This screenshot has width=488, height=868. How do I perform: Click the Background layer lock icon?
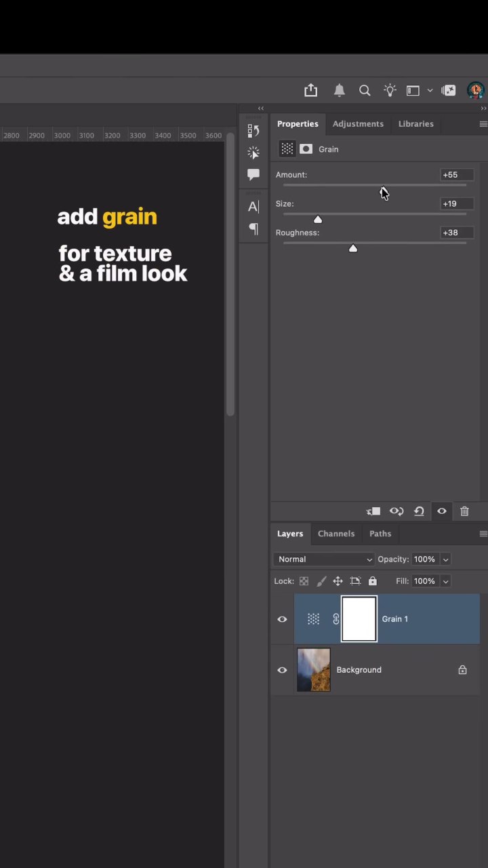462,670
